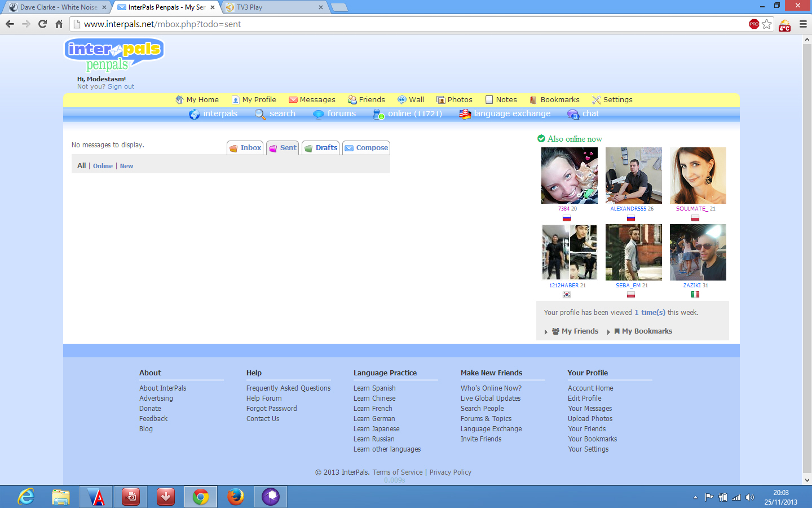Open 7384 profile photo
The image size is (812, 508).
point(570,176)
